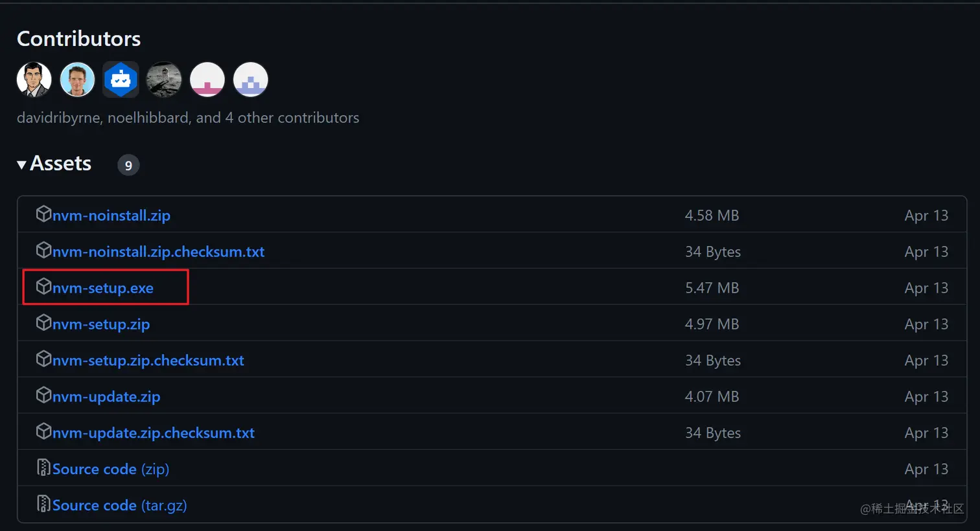The image size is (980, 531).
Task: Click the zip file icon beside Source code (zip)
Action: click(x=43, y=468)
